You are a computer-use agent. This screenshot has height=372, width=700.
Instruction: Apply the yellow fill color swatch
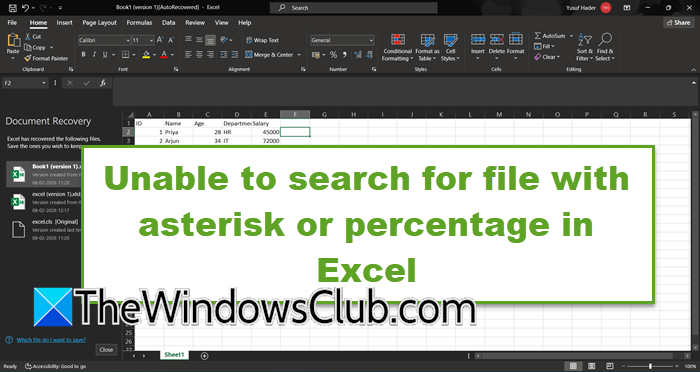coord(146,54)
